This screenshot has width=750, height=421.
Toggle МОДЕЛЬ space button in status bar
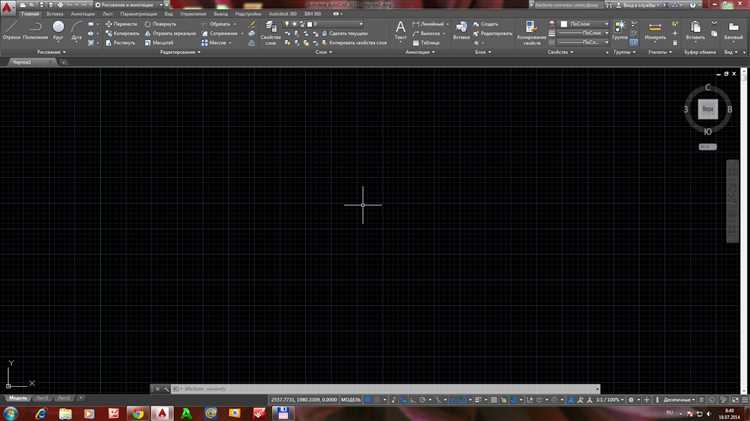tap(351, 399)
